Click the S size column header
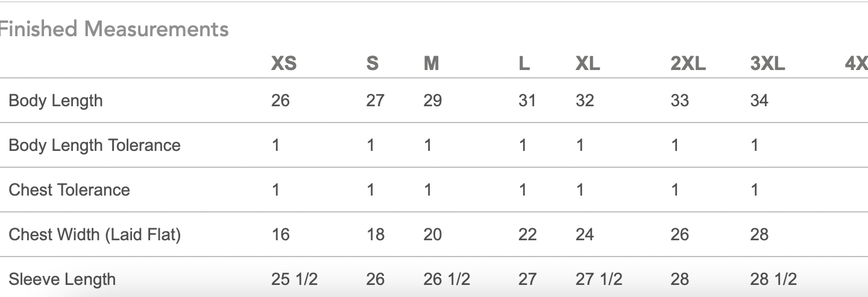The height and width of the screenshot is (297, 868). [x=373, y=63]
